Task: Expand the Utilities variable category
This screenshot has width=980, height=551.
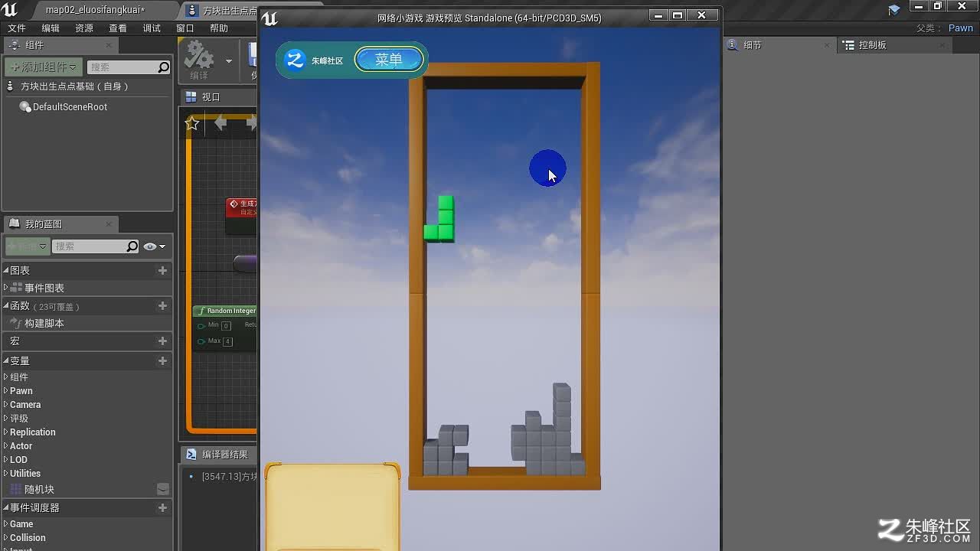Action: [6, 474]
